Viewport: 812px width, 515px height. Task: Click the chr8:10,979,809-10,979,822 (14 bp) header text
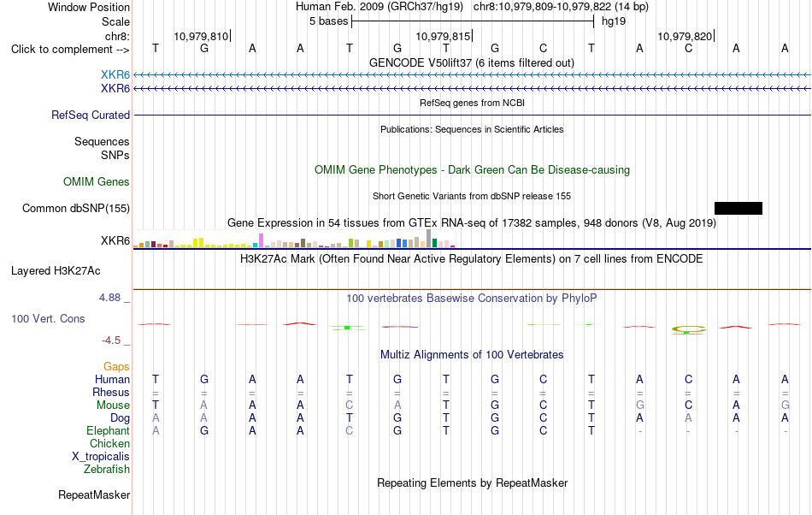click(x=561, y=7)
